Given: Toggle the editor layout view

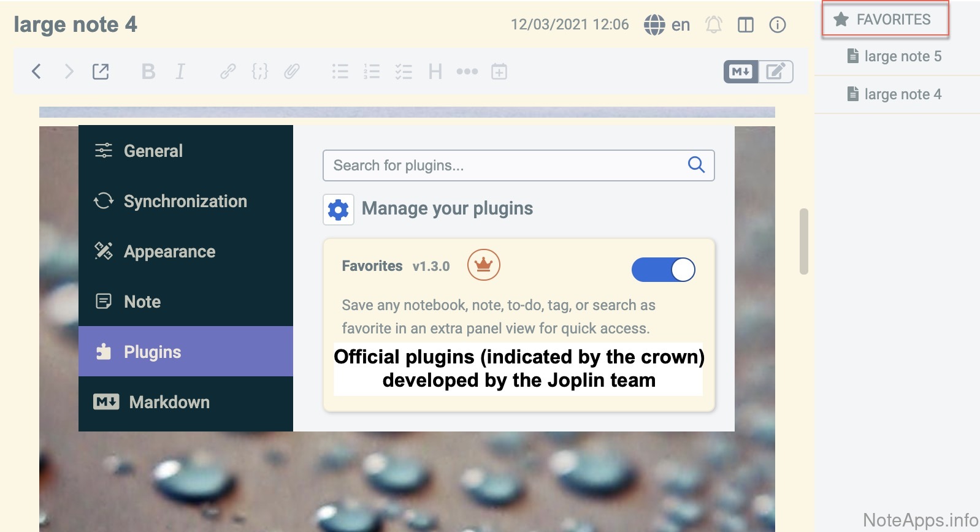Looking at the screenshot, I should 746,25.
